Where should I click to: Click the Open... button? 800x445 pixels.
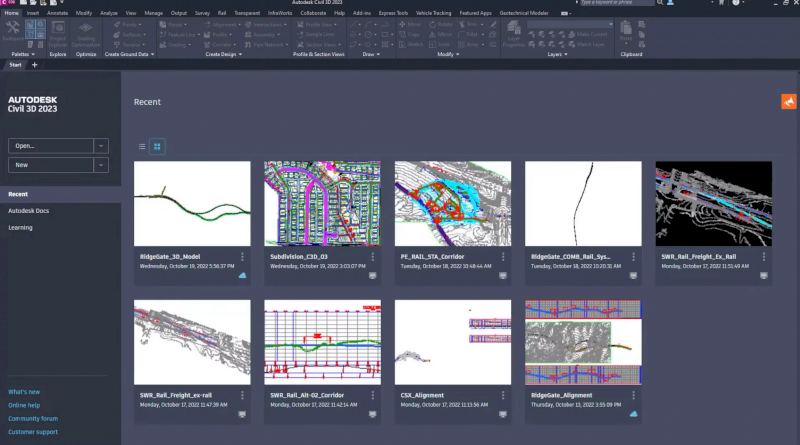tap(51, 144)
